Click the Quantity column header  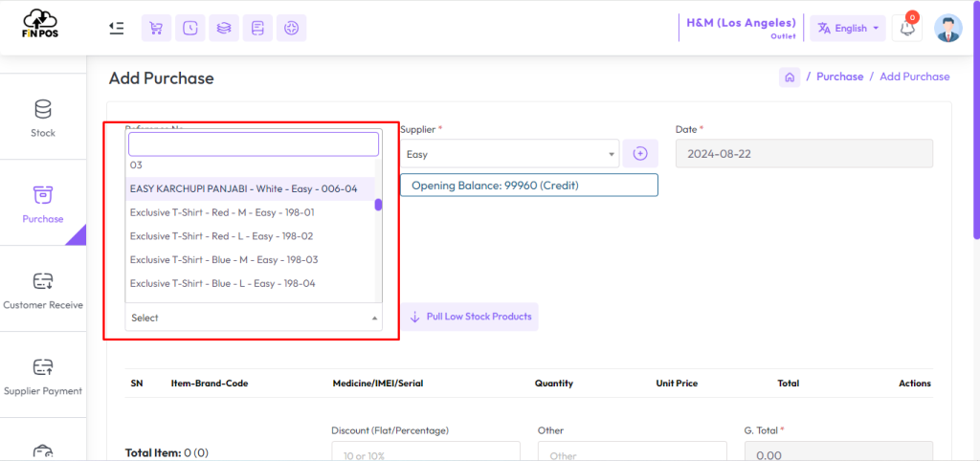[554, 383]
